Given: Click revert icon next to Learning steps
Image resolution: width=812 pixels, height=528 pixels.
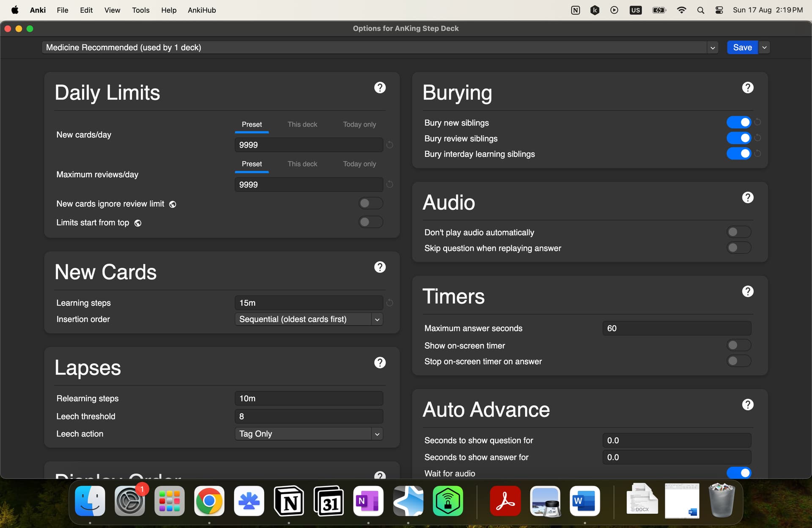Looking at the screenshot, I should pos(390,303).
